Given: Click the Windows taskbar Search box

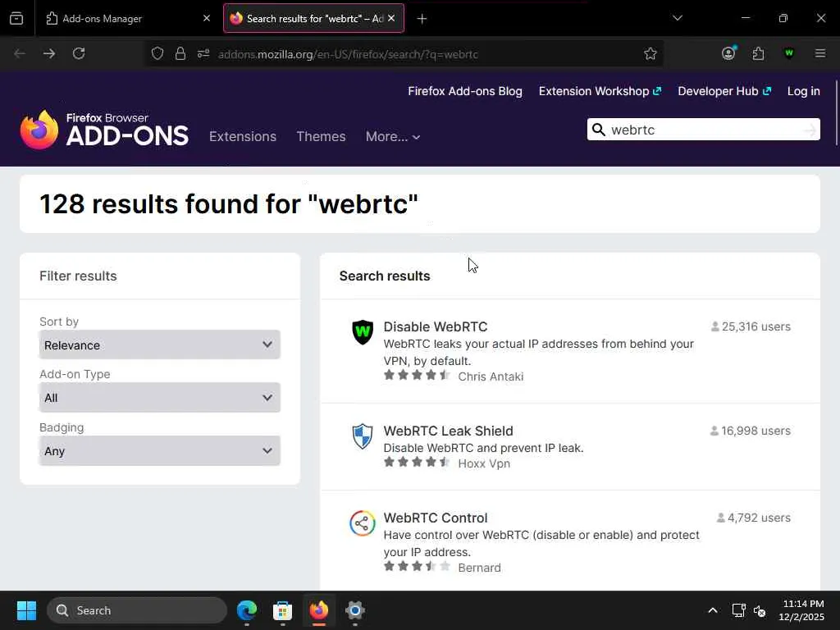Looking at the screenshot, I should point(137,610).
